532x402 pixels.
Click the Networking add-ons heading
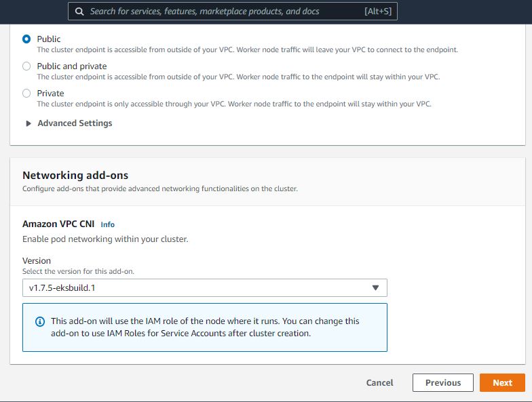tap(75, 175)
